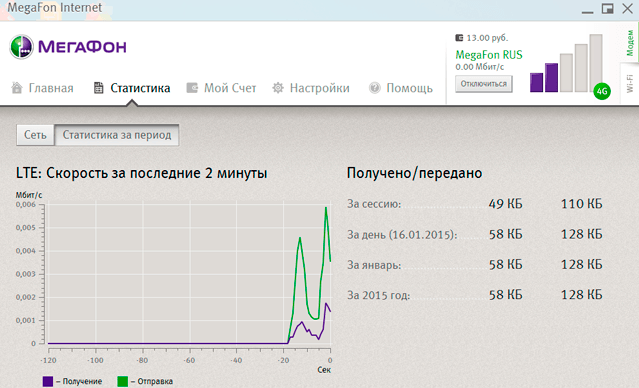The image size is (639, 388).
Task: Click the 0.00 Мбит/с speed value
Action: point(480,67)
